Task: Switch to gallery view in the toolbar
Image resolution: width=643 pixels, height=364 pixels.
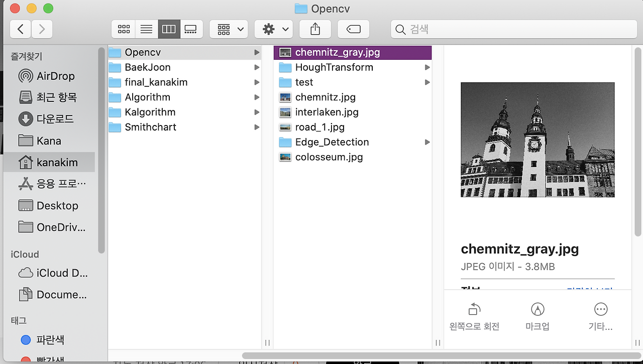Action: point(191,29)
